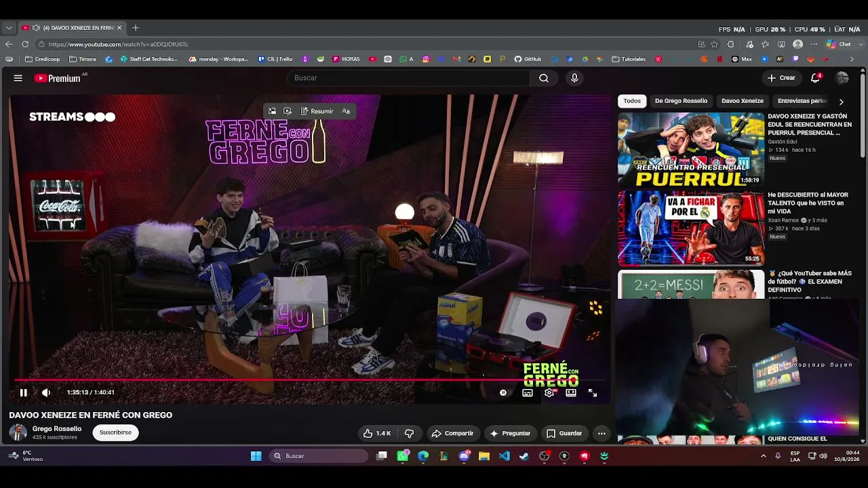
Task: Open browser extensions puzzle icon
Action: pyautogui.click(x=730, y=44)
